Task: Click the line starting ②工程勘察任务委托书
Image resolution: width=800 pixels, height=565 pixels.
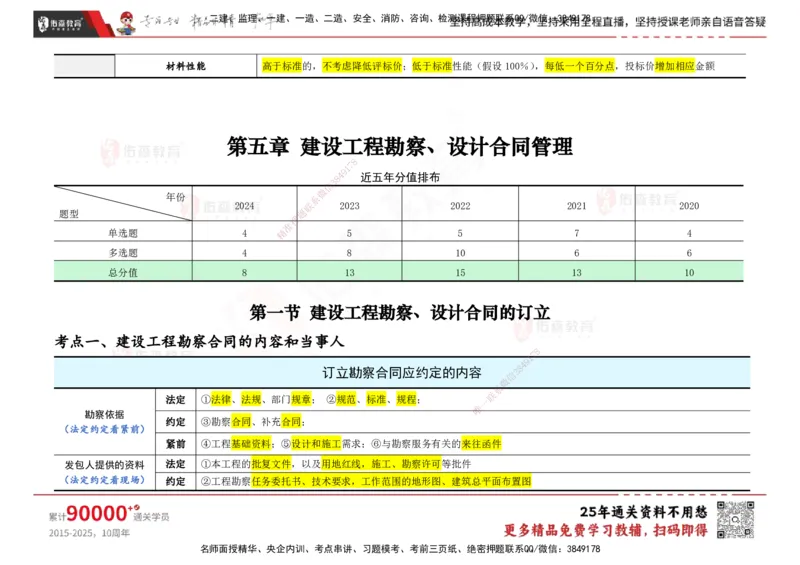Action: coord(366,481)
